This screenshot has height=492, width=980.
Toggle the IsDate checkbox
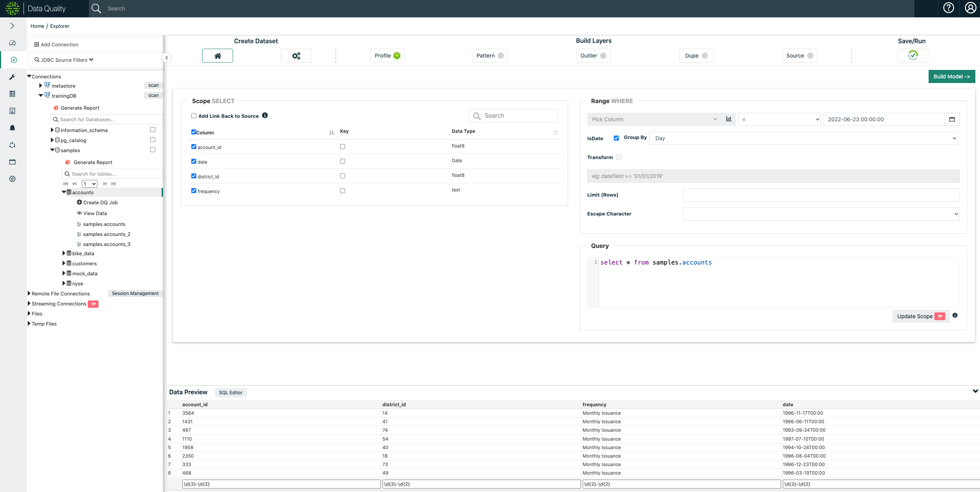click(x=616, y=138)
